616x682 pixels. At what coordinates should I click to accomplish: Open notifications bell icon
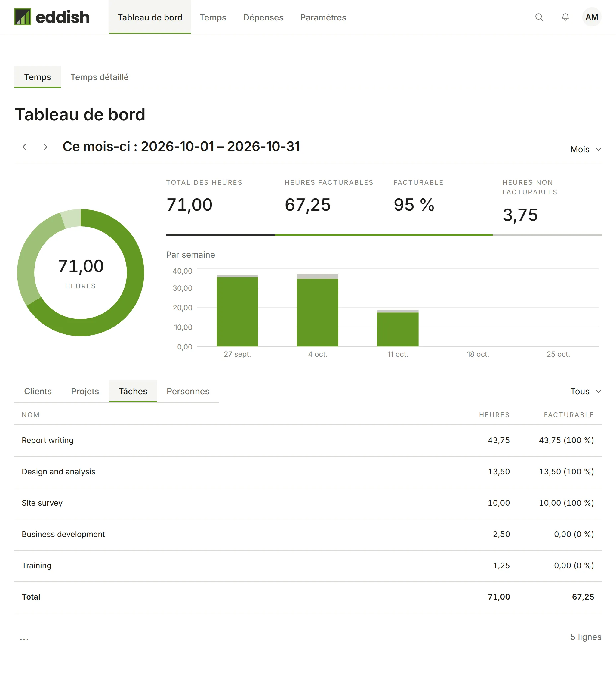(565, 17)
